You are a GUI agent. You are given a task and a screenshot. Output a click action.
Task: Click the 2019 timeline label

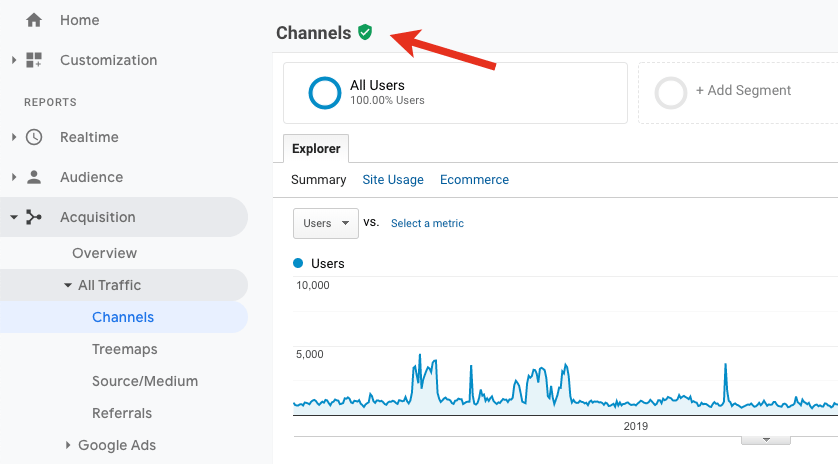click(635, 426)
